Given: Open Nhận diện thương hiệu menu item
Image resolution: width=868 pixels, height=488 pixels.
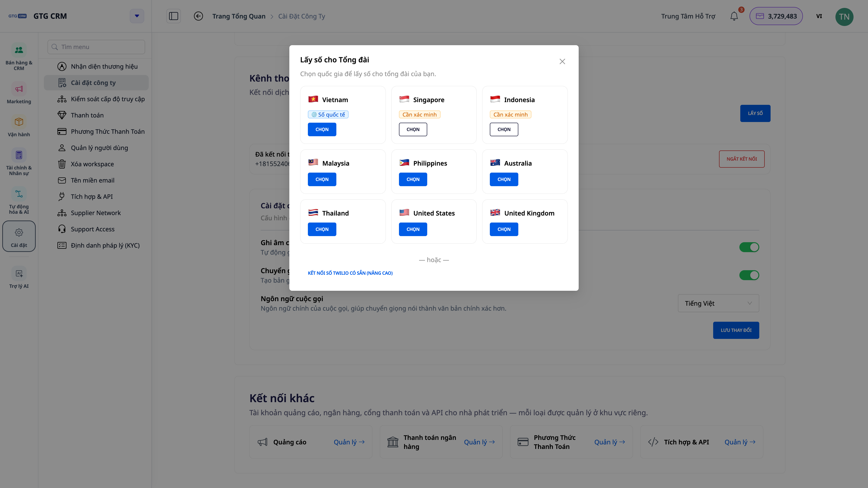Looking at the screenshot, I should pyautogui.click(x=96, y=66).
